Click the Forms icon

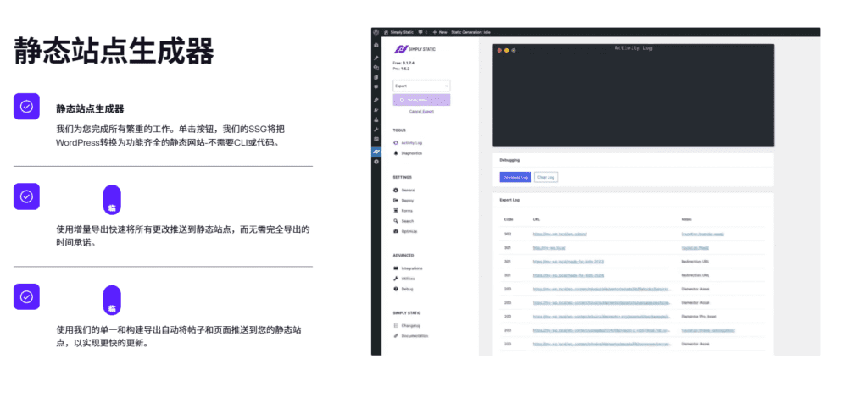(x=396, y=211)
